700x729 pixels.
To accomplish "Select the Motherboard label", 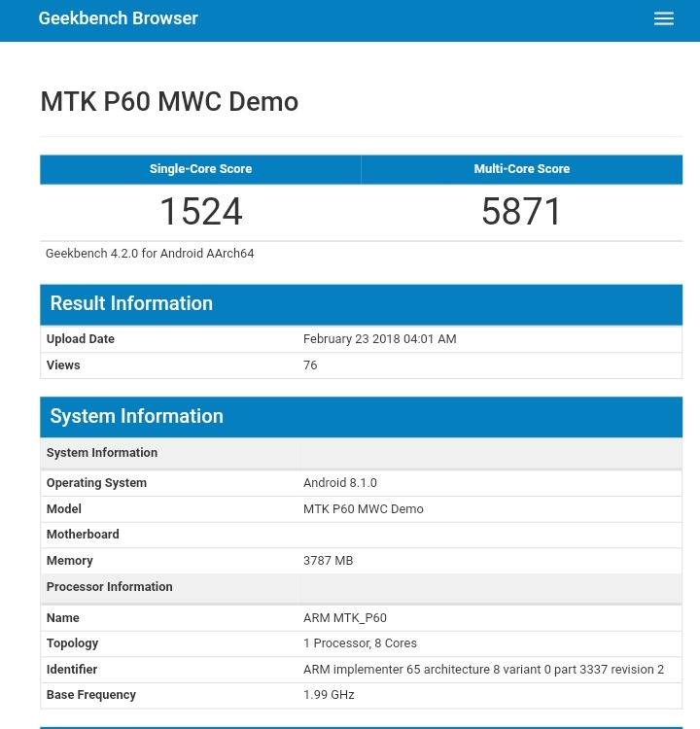I will coord(83,535).
